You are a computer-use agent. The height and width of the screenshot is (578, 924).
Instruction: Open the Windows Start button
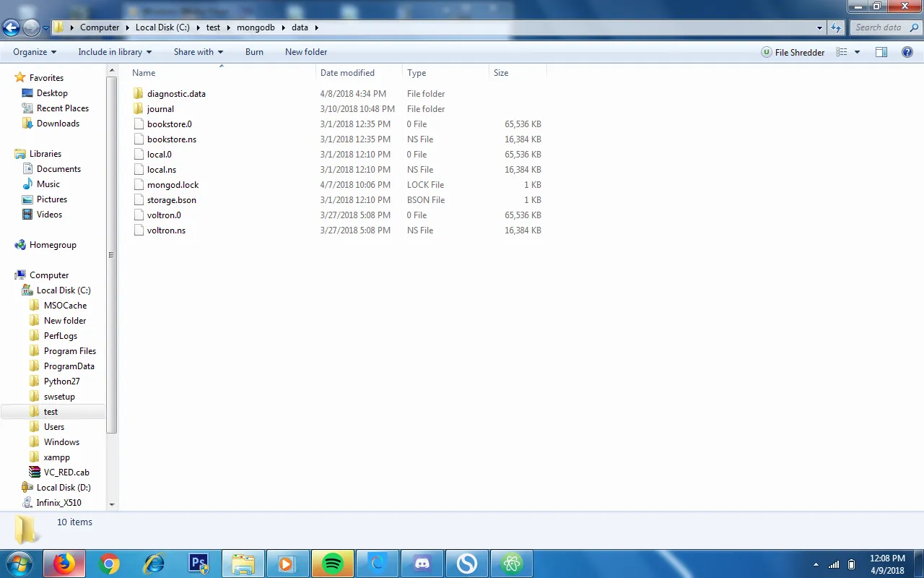pyautogui.click(x=18, y=564)
